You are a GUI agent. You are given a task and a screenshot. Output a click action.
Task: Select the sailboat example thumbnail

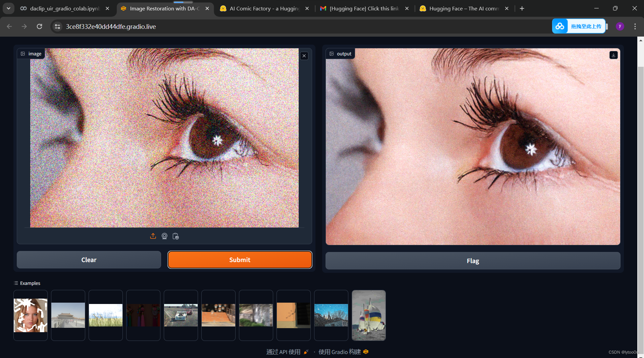tap(369, 315)
